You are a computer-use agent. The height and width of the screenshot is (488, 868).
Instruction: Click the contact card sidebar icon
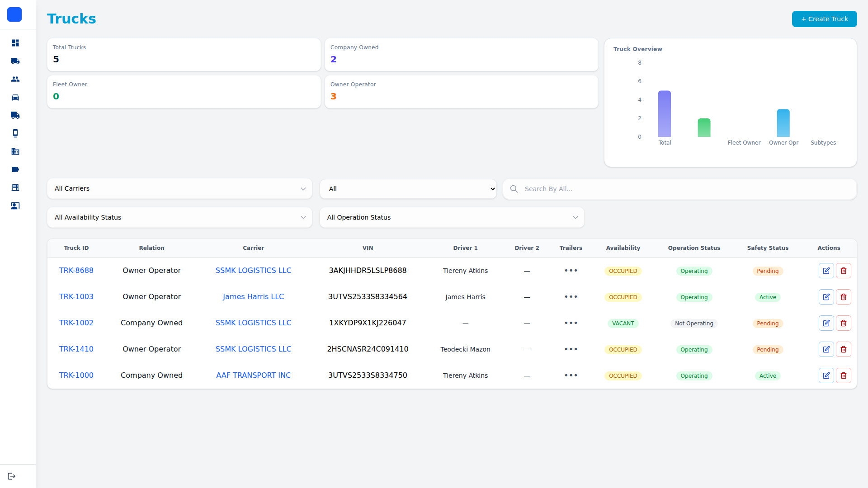click(x=15, y=206)
